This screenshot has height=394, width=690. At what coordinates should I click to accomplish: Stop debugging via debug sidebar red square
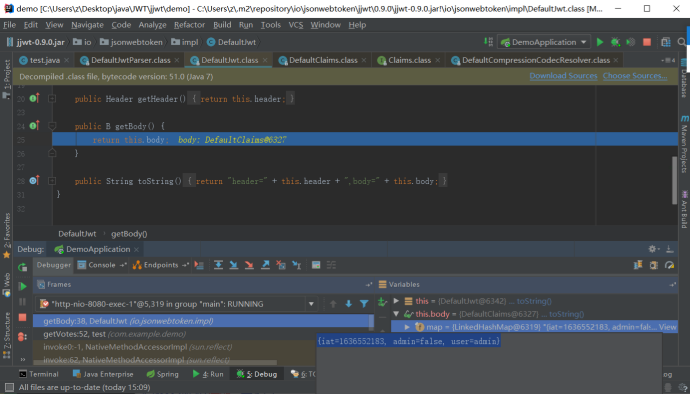[22, 317]
